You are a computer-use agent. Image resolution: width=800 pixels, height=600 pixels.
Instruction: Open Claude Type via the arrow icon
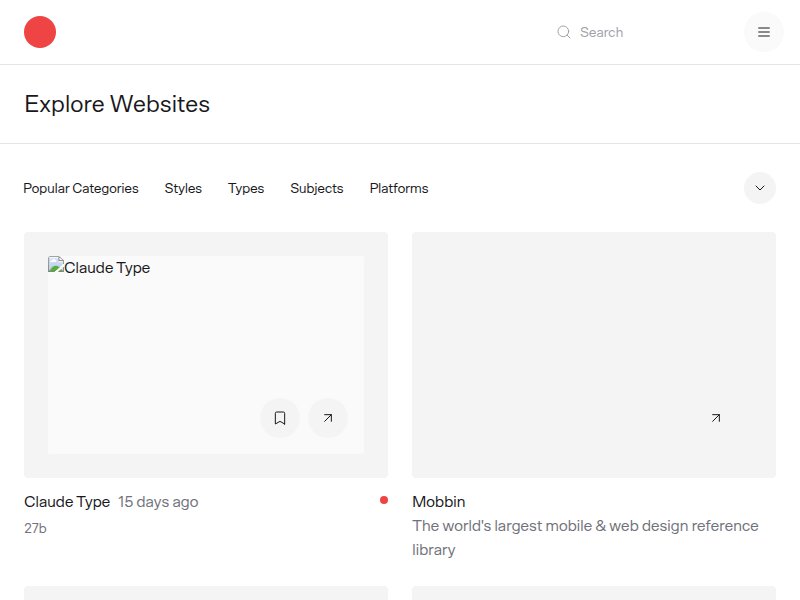click(329, 418)
